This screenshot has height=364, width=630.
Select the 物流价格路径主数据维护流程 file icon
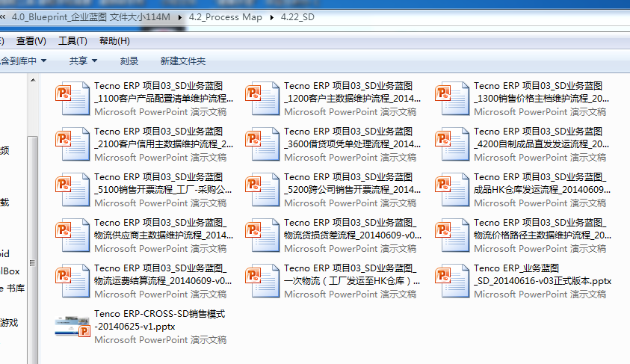[452, 235]
